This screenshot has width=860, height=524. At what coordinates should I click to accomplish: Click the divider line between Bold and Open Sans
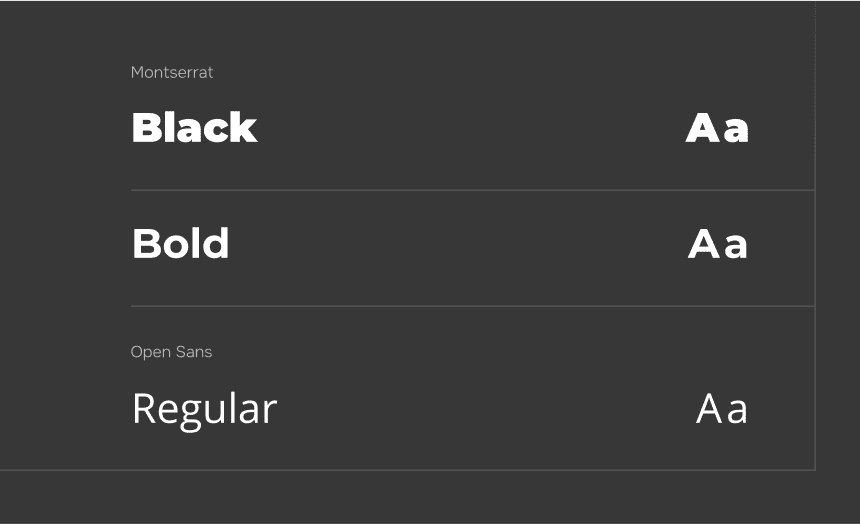(x=472, y=306)
